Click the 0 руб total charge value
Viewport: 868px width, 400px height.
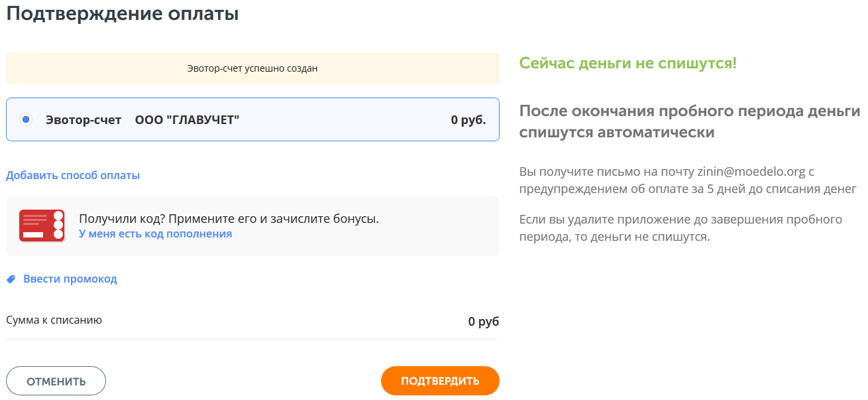click(483, 322)
